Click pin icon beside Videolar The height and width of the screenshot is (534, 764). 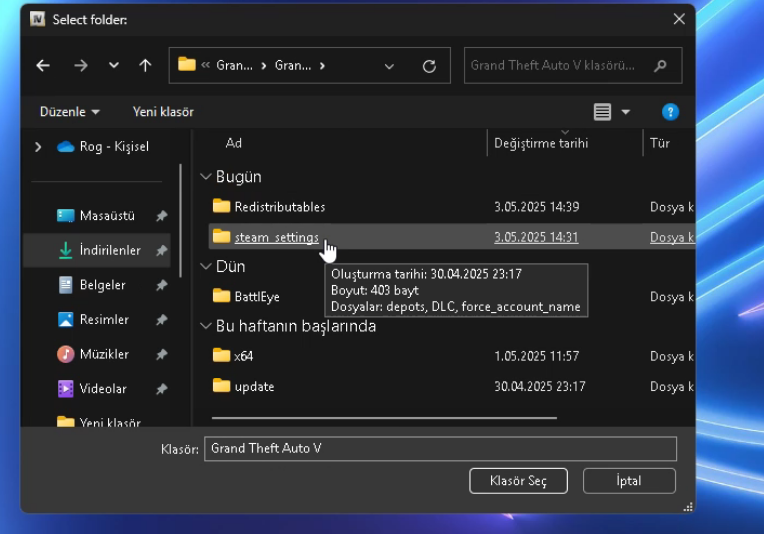tap(161, 388)
